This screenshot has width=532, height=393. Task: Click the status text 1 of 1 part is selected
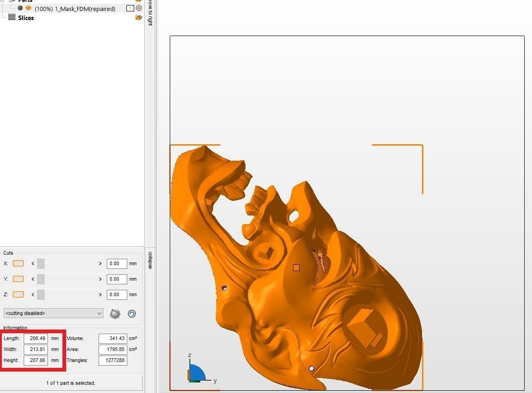pyautogui.click(x=71, y=383)
